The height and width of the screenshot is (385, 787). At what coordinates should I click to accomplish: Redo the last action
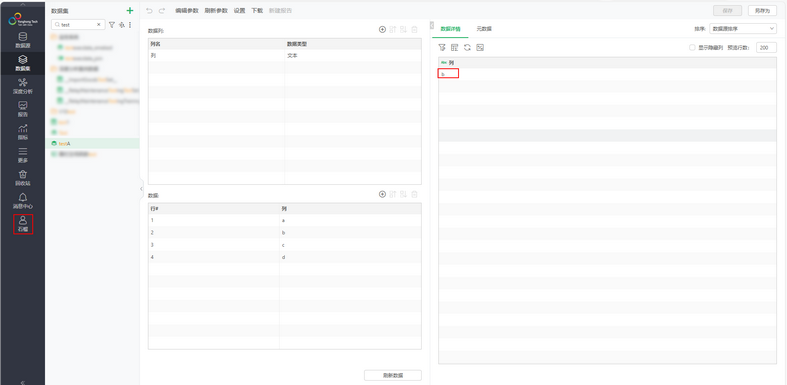pyautogui.click(x=162, y=11)
